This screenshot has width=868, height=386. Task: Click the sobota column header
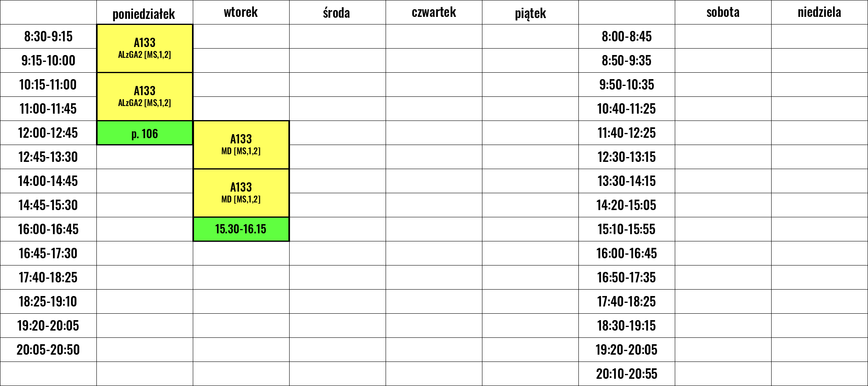(723, 12)
